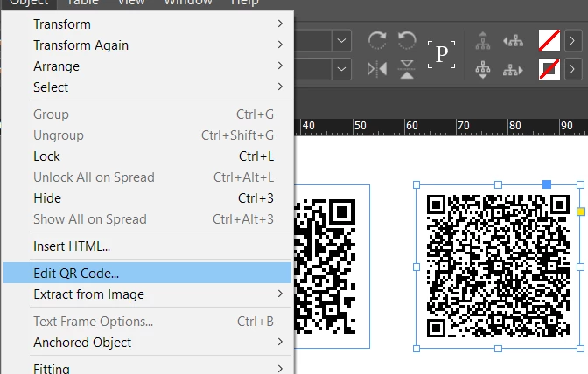The height and width of the screenshot is (374, 588).
Task: Click the Flip Vertical icon
Action: (x=407, y=69)
